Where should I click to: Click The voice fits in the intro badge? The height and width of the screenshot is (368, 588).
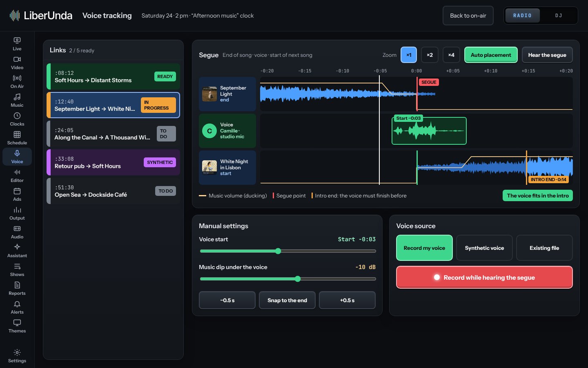click(x=538, y=195)
